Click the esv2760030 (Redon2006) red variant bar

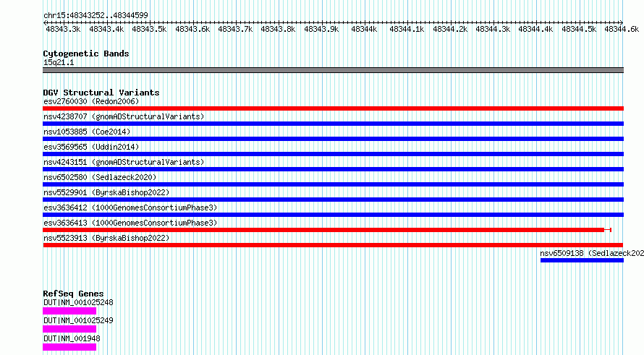tap(333, 108)
